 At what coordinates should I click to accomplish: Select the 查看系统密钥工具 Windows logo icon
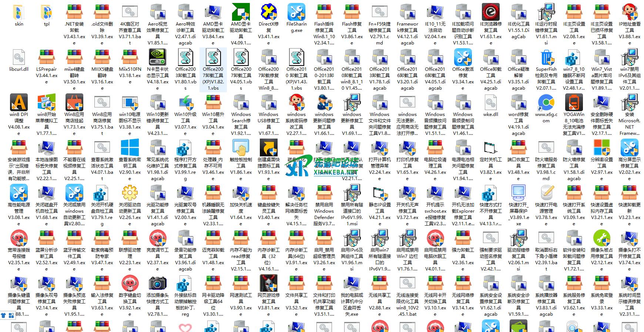pyautogui.click(x=130, y=148)
